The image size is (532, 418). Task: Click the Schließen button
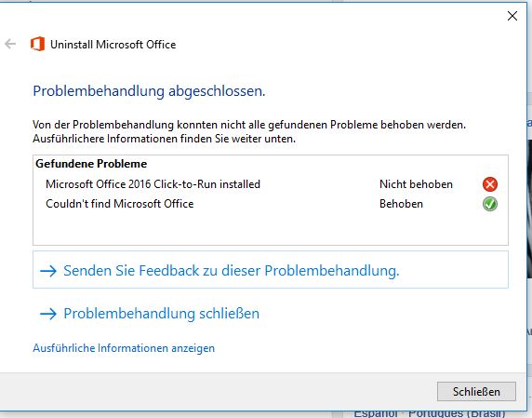point(476,392)
